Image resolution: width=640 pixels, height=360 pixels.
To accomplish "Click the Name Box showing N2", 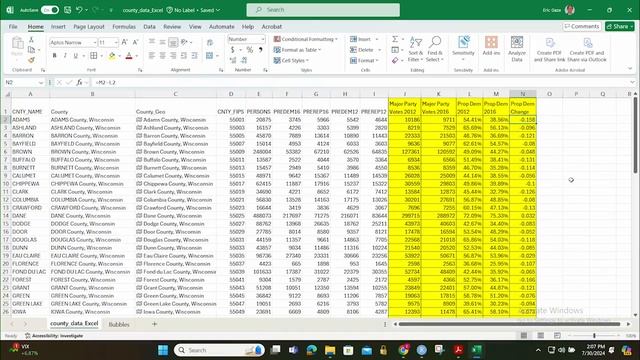I will tap(24, 82).
